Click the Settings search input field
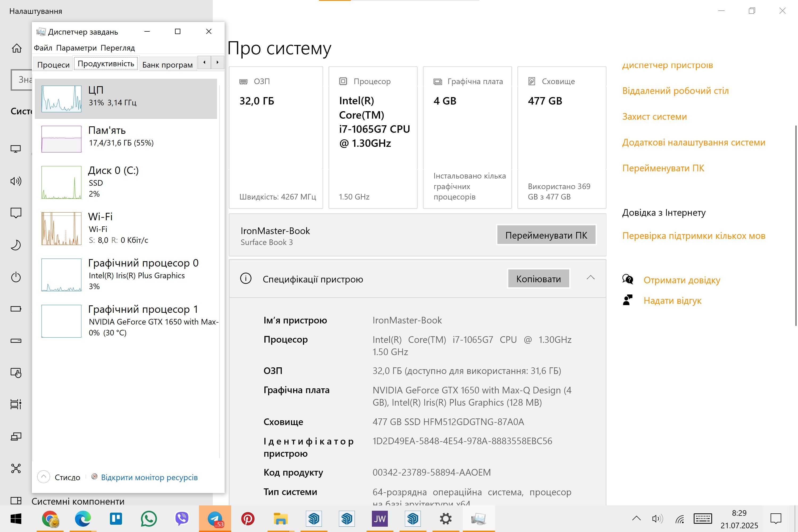This screenshot has height=532, width=798. pos(21,80)
